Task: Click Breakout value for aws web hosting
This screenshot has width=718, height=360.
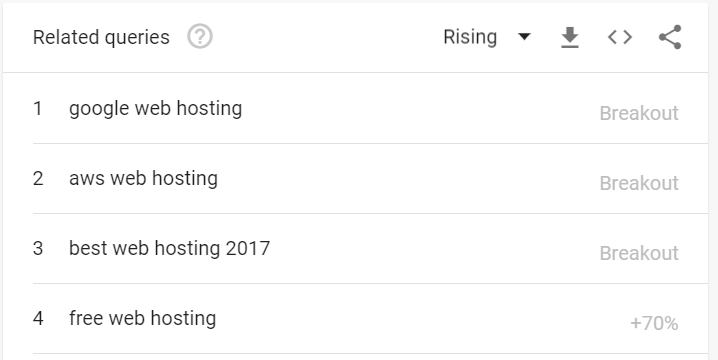Action: 639,183
